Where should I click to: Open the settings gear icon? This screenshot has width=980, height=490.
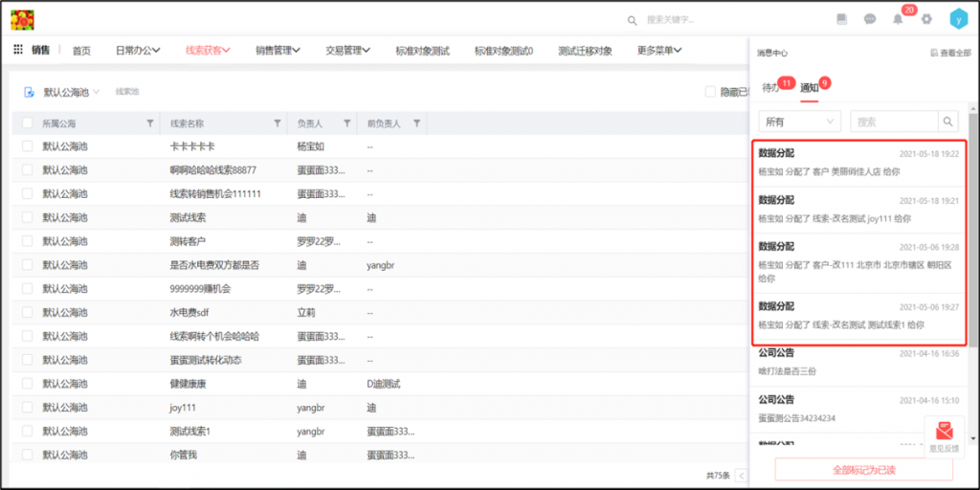[925, 19]
